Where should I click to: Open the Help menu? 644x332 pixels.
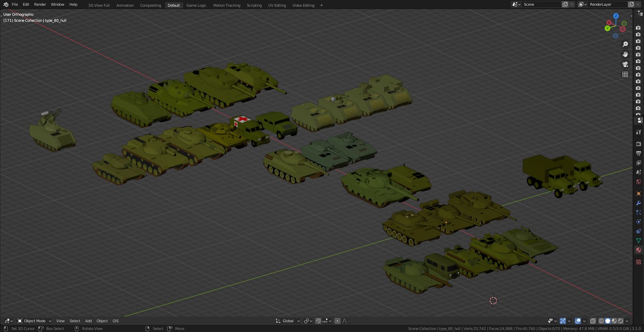73,4
